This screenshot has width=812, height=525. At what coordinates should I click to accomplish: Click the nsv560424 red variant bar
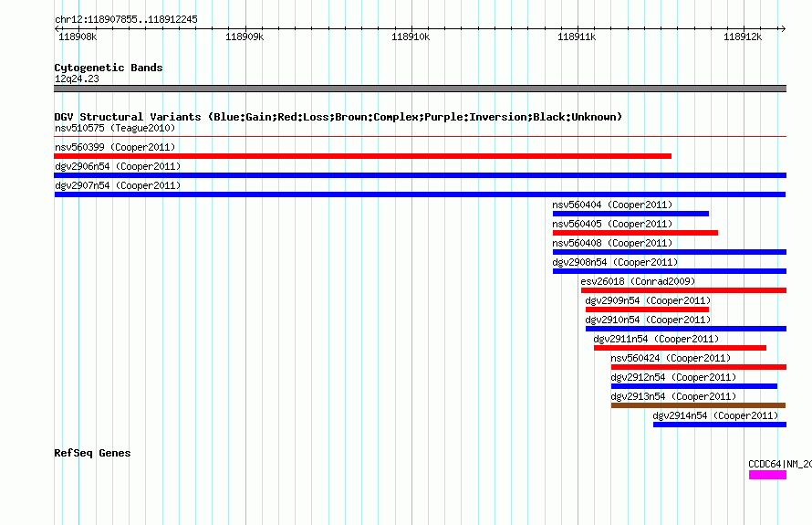pyautogui.click(x=699, y=367)
